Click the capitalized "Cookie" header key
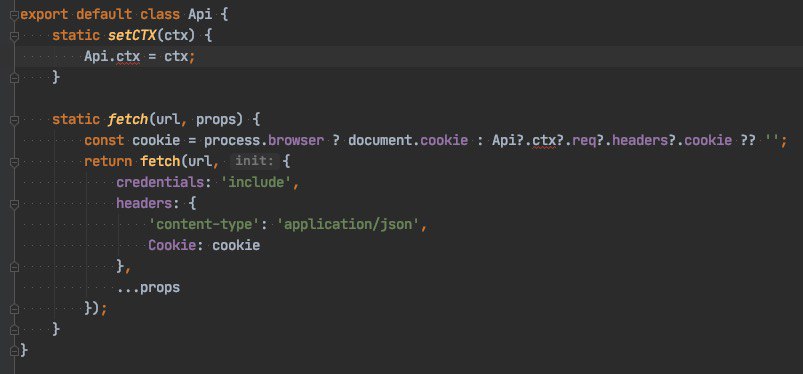 (172, 246)
